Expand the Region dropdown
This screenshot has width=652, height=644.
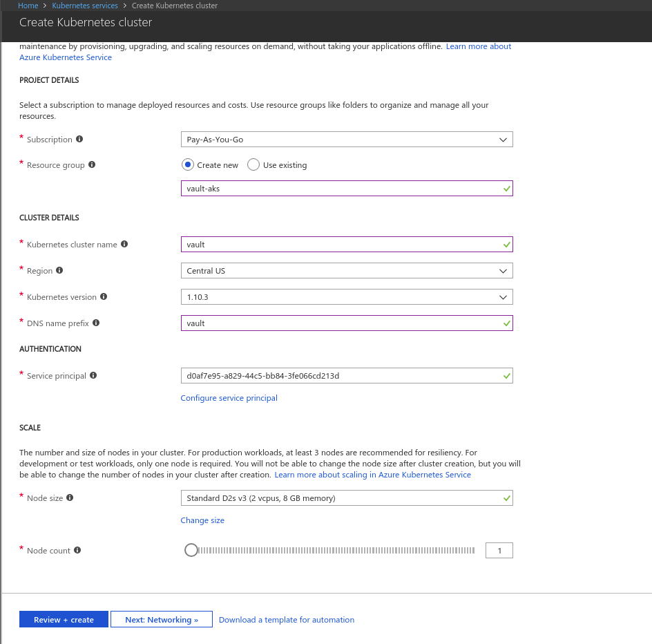346,271
